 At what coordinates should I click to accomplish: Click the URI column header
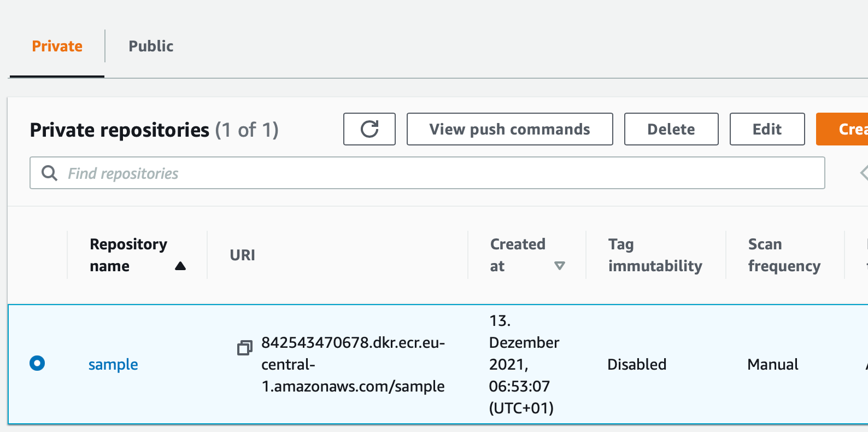(x=243, y=255)
